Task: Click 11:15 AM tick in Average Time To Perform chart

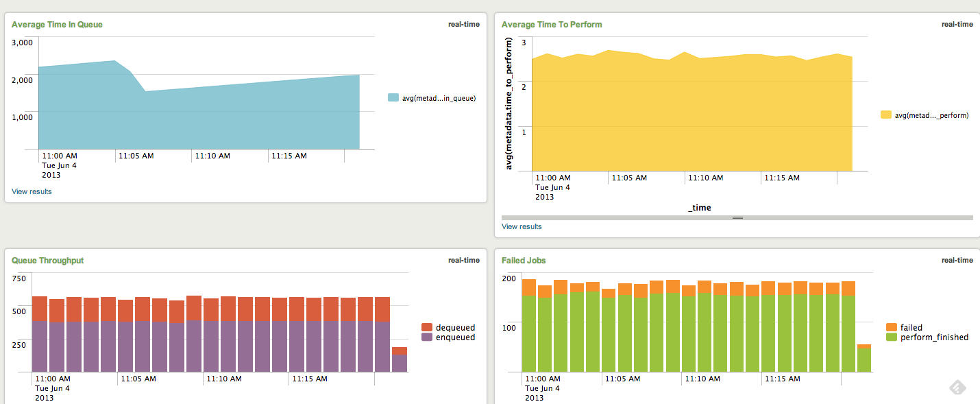Action: click(x=782, y=178)
